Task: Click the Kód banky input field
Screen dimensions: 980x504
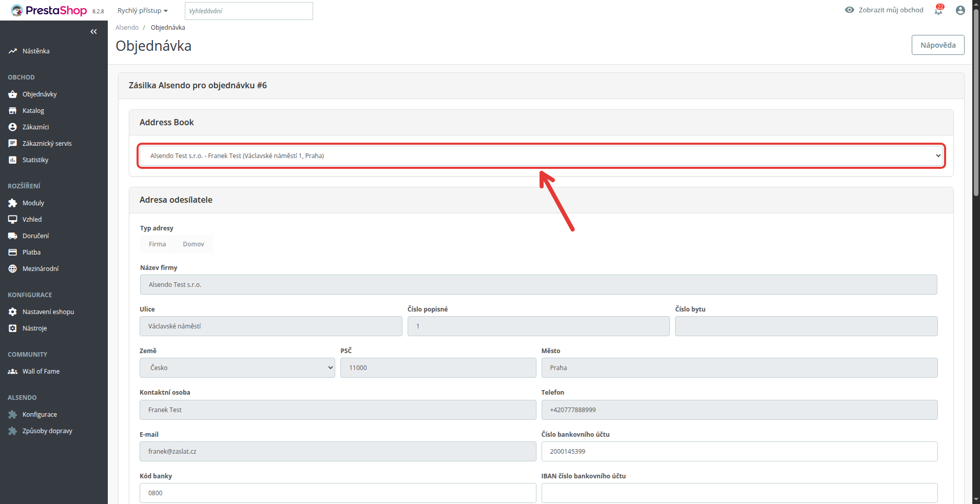Action: click(x=338, y=493)
